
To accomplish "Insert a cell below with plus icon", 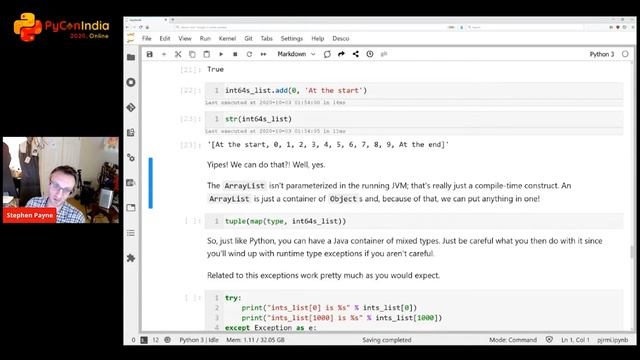I will pyautogui.click(x=164, y=54).
